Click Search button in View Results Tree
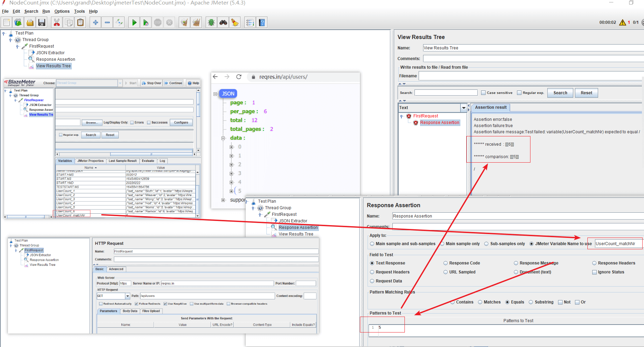Image resolution: width=644 pixels, height=347 pixels. (560, 93)
